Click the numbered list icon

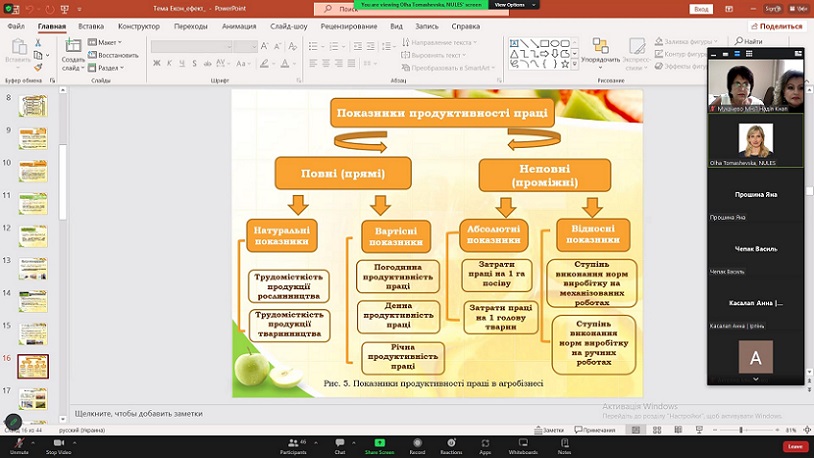tap(334, 46)
